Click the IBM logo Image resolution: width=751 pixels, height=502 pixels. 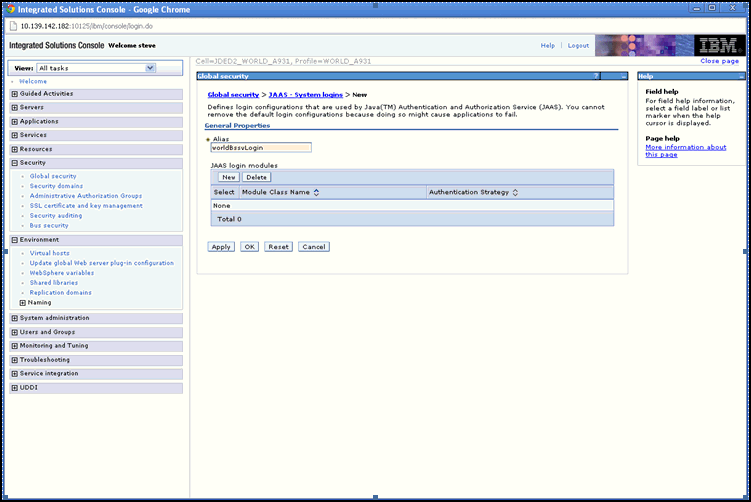click(718, 46)
